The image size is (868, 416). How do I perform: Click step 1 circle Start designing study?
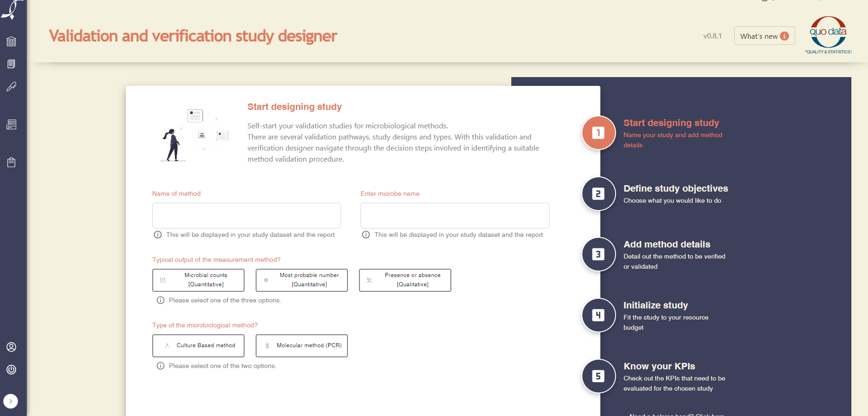[x=599, y=133]
